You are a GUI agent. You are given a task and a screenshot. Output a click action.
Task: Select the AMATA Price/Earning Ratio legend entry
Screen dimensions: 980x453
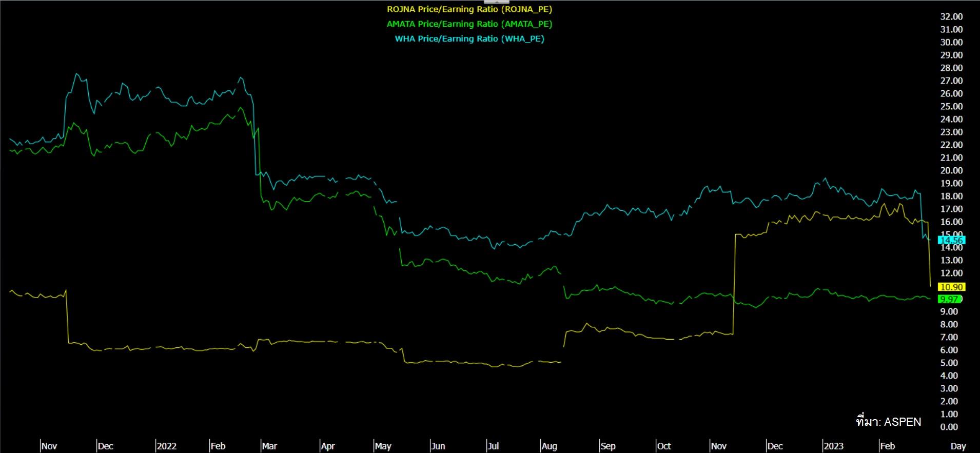click(x=469, y=24)
